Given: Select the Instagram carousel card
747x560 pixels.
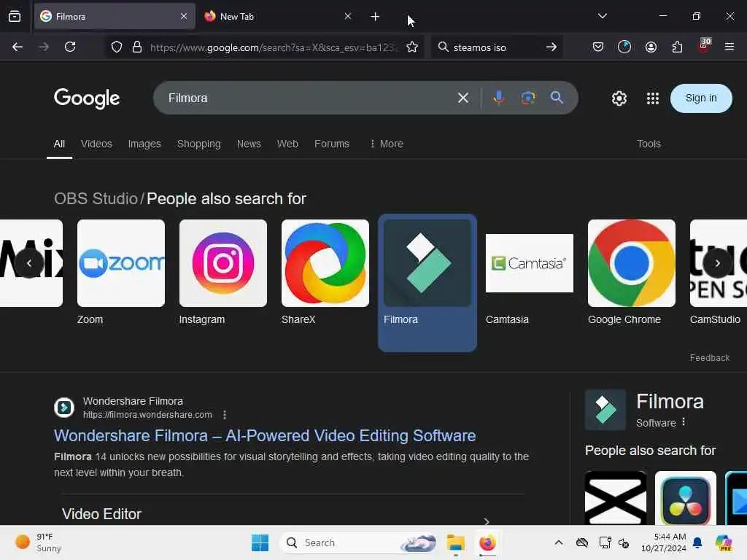Looking at the screenshot, I should [x=223, y=273].
